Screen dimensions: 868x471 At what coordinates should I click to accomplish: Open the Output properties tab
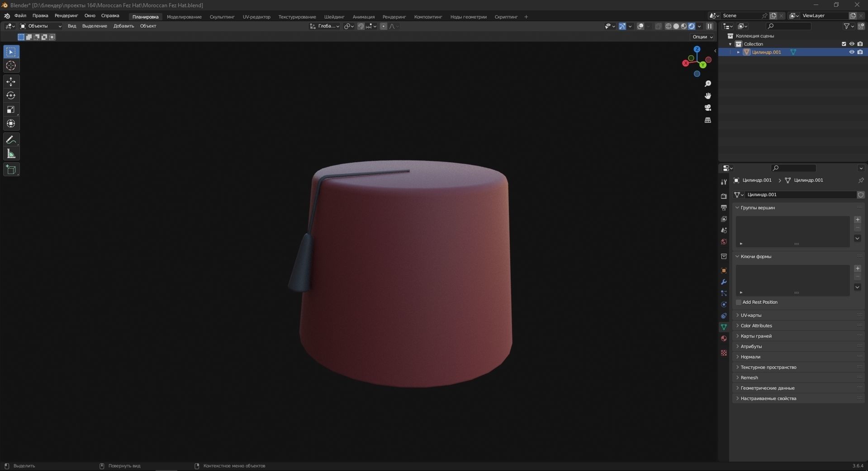tap(724, 207)
